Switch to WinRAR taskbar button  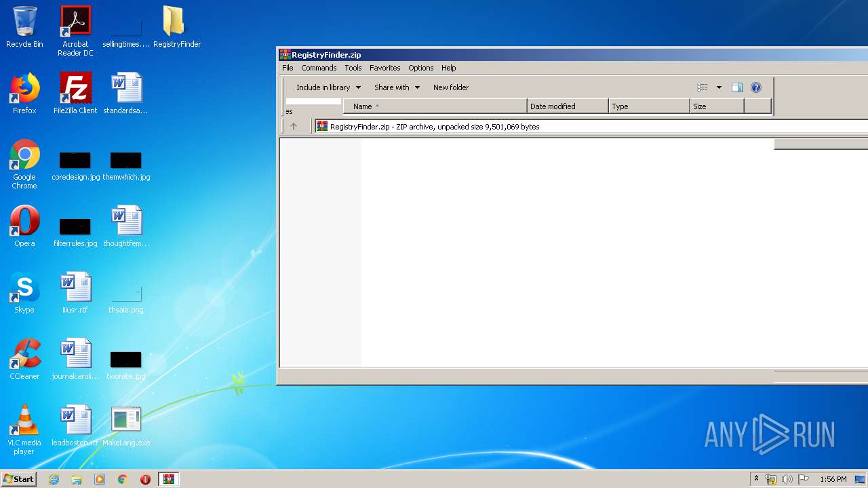pos(169,479)
